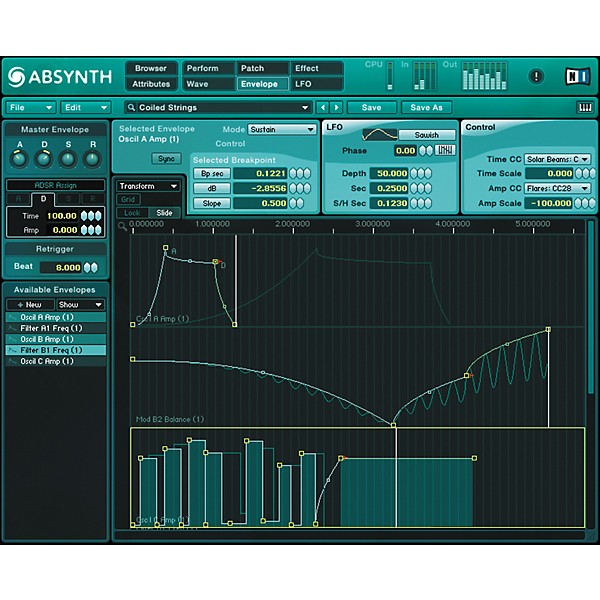
Task: Click the Master Envelope D knob
Action: pos(44,159)
